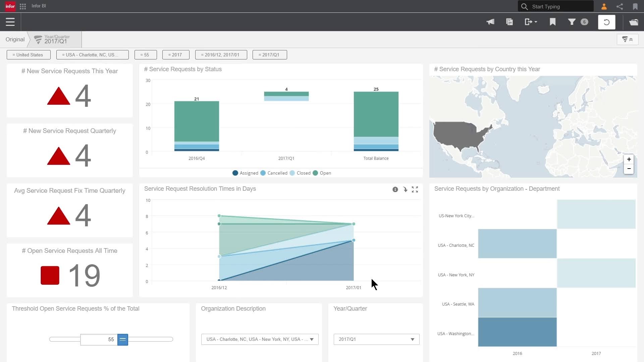
Task: Open the export dropdown in toolbar
Action: coord(531,22)
